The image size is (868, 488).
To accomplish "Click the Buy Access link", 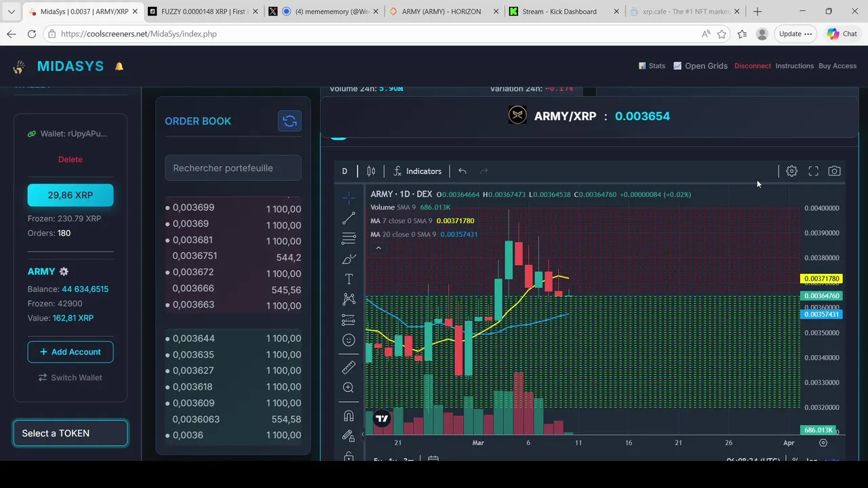I will click(x=837, y=66).
